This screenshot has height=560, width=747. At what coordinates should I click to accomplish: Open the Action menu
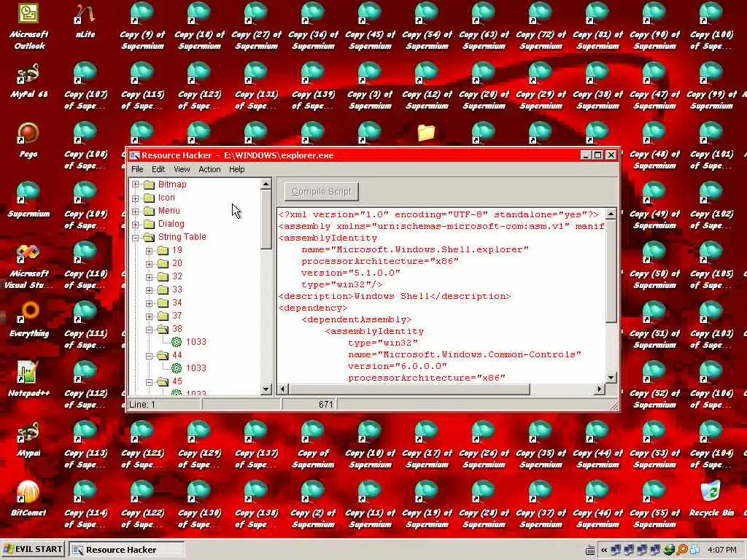(x=209, y=169)
